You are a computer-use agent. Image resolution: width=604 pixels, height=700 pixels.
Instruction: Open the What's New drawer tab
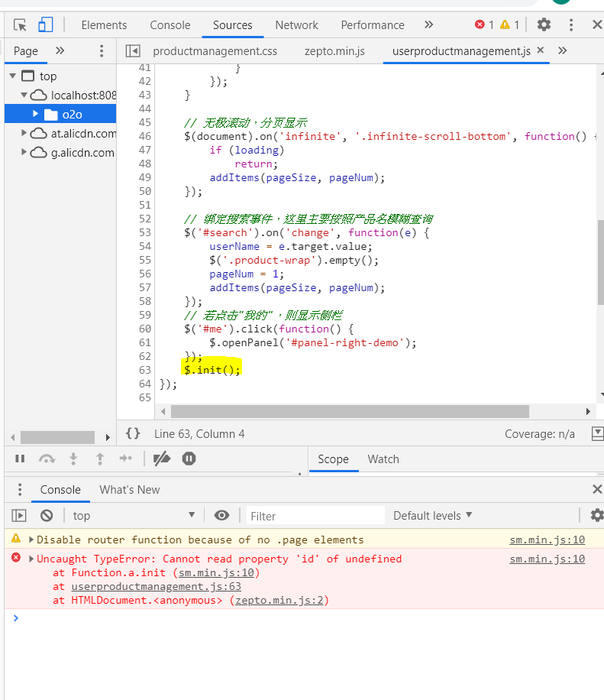pyautogui.click(x=129, y=490)
